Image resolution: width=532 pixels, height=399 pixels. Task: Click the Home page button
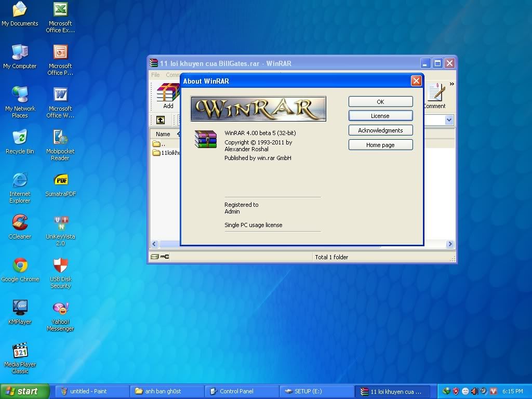pos(380,145)
